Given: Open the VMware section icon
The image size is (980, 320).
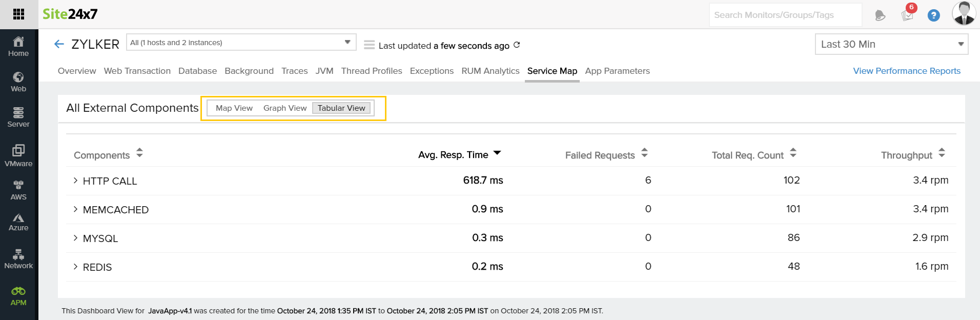Looking at the screenshot, I should point(18,155).
